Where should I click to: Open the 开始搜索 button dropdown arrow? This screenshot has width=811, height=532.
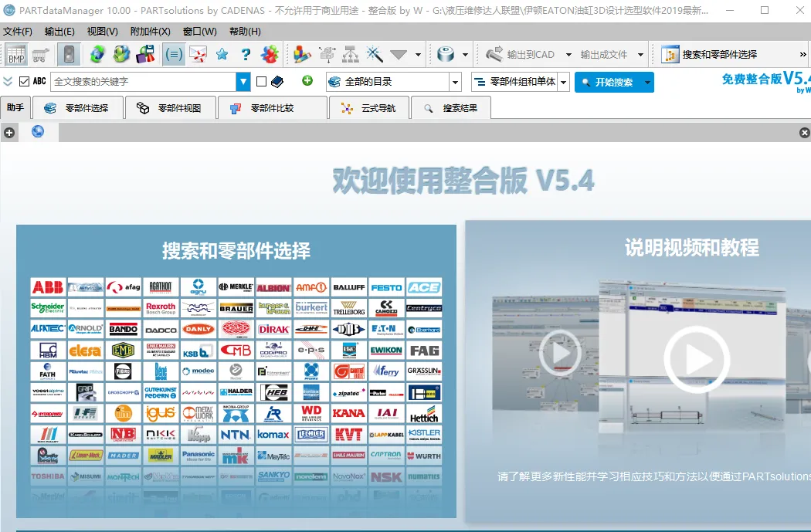click(647, 82)
